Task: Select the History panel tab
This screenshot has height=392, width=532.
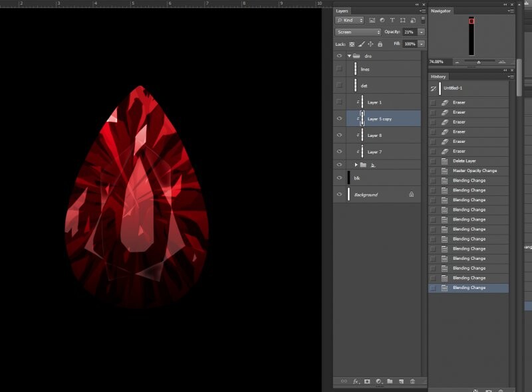Action: (438, 76)
